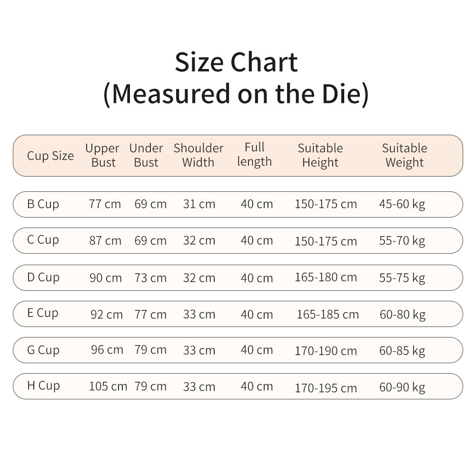Click the Cup Size column header
This screenshot has height=476, width=476.
tap(50, 156)
